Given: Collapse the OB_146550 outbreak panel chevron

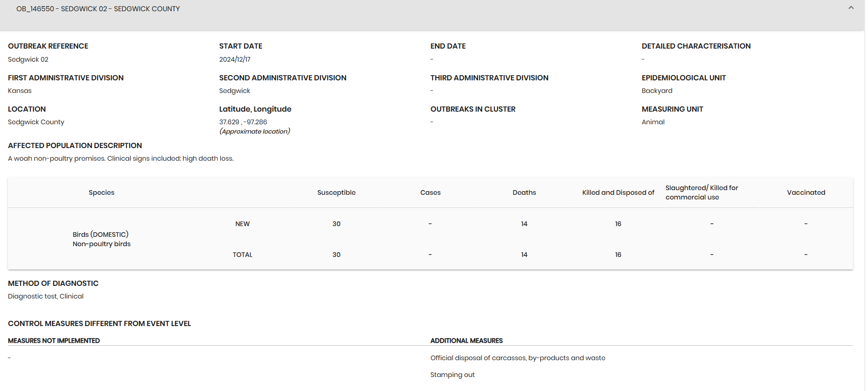Looking at the screenshot, I should click(851, 8).
